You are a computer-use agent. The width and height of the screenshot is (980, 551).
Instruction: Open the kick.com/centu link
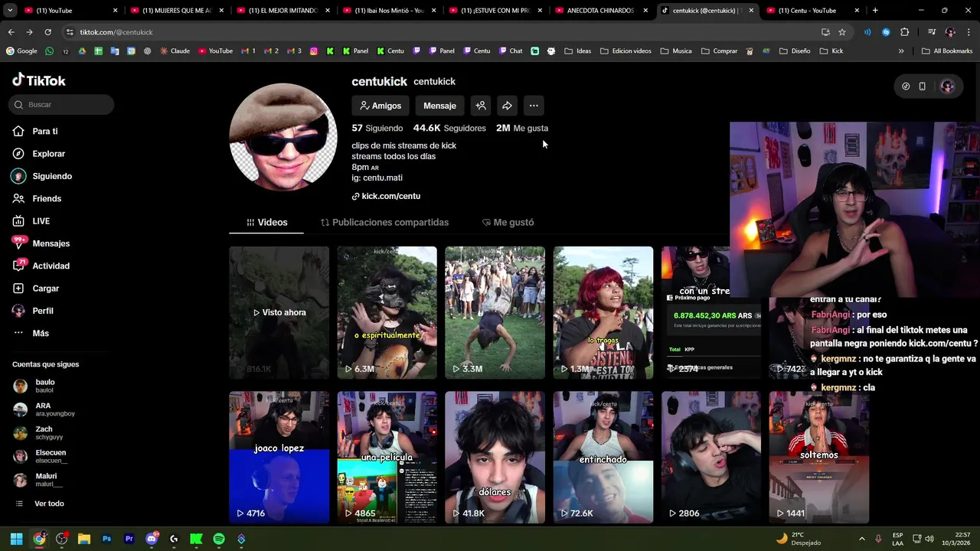point(386,196)
